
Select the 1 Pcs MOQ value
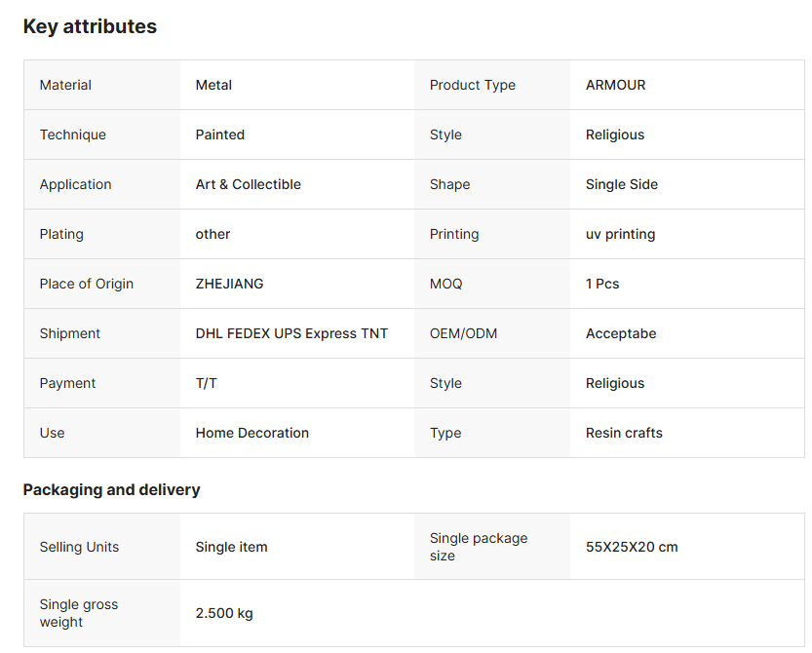click(602, 284)
